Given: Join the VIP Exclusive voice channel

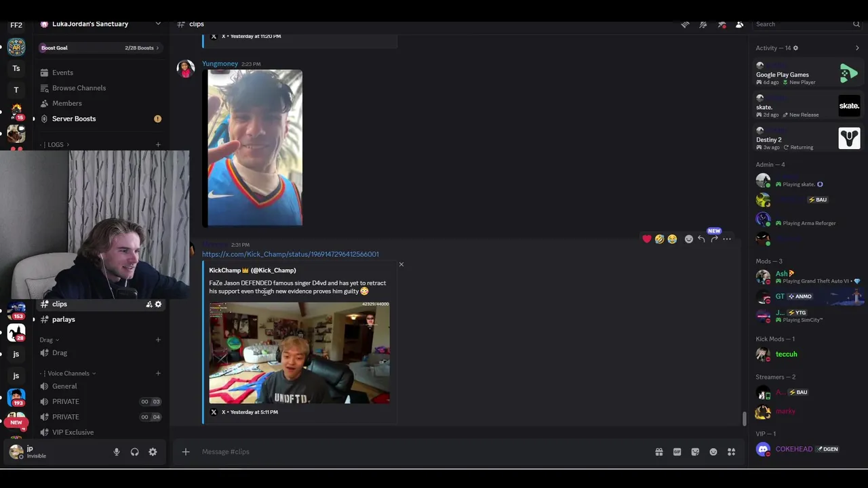Looking at the screenshot, I should (x=100, y=432).
